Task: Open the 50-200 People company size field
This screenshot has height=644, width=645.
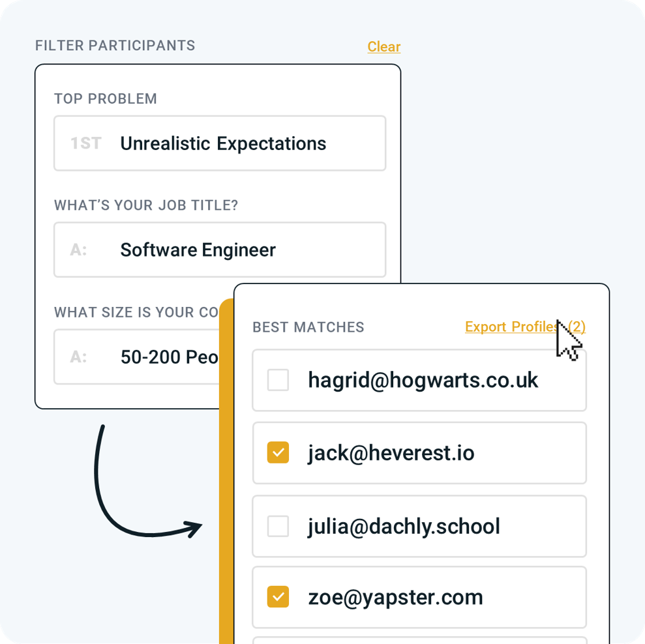Action: click(x=137, y=357)
